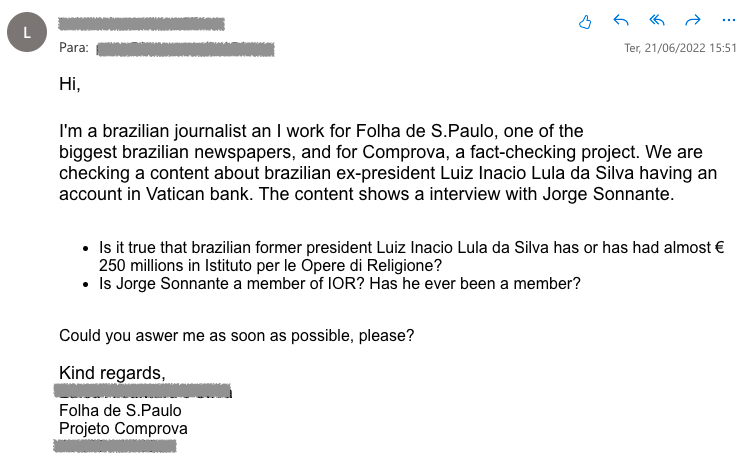Select the redacted name below 'Kind regards,'

click(x=143, y=390)
